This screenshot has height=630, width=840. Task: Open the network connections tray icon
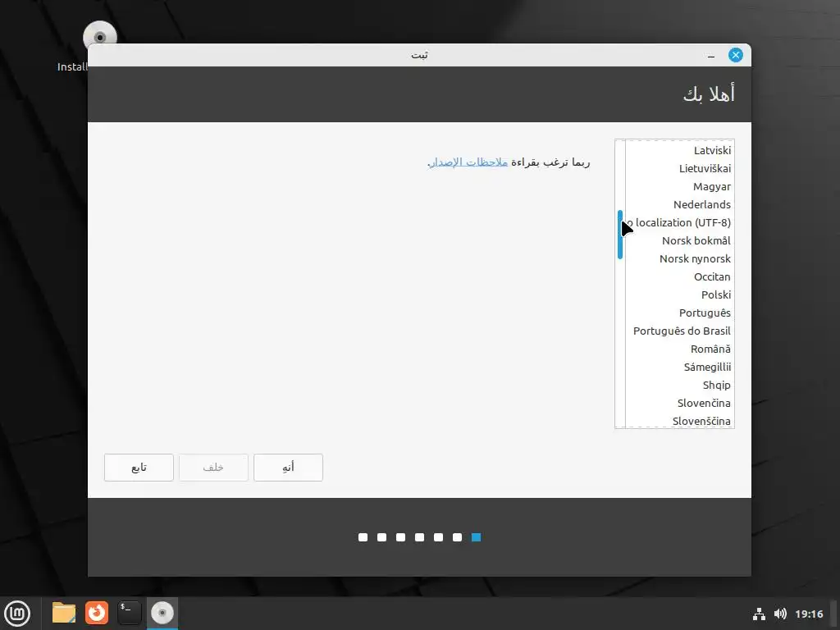(x=759, y=614)
